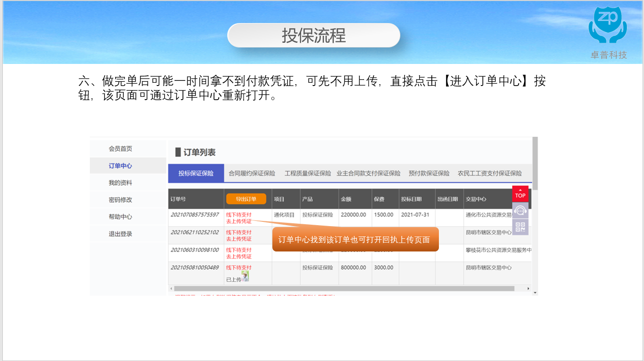Select order number 2021070857575597
Screen dimensions: 644x361
(x=195, y=215)
